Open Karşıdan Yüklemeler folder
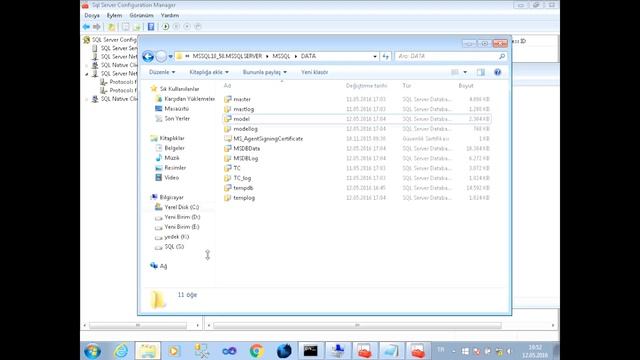 tap(189, 99)
